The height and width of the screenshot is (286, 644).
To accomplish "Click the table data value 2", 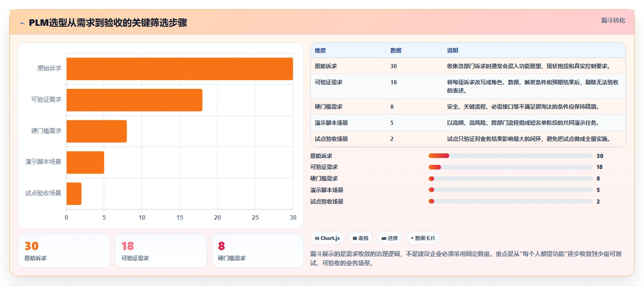I will 392,139.
